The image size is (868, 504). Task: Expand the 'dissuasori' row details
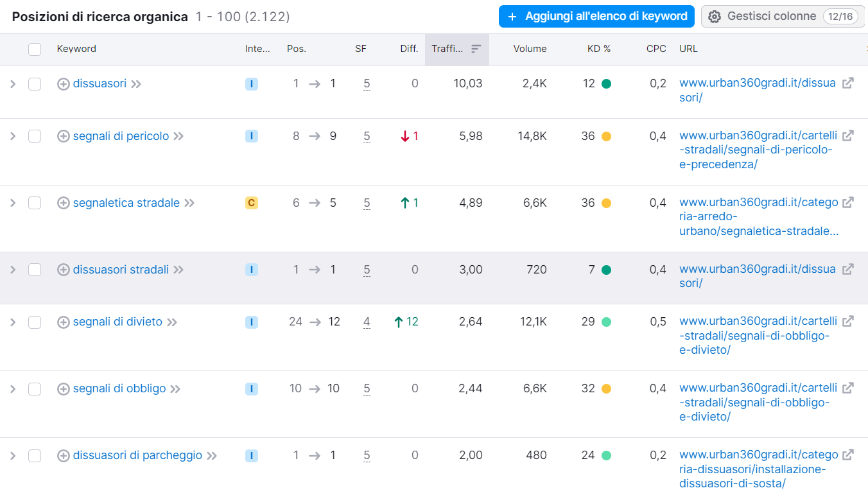13,84
